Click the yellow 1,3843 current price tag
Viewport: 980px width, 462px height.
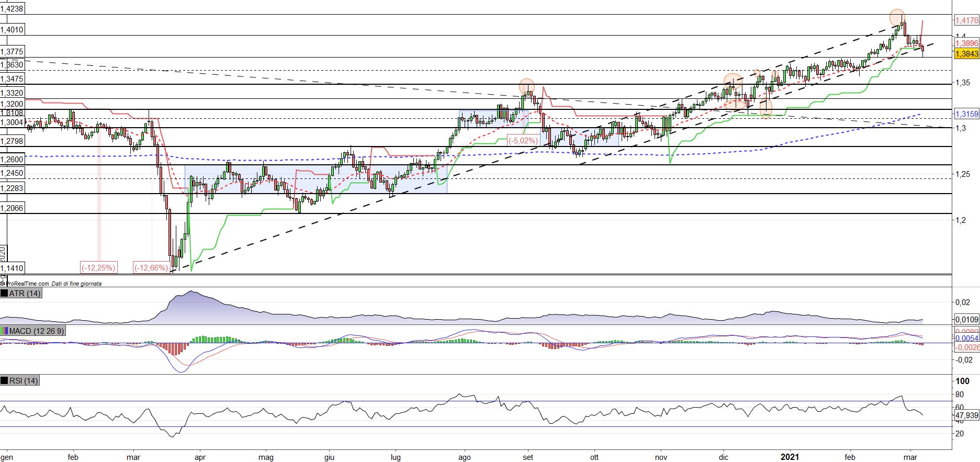[966, 54]
